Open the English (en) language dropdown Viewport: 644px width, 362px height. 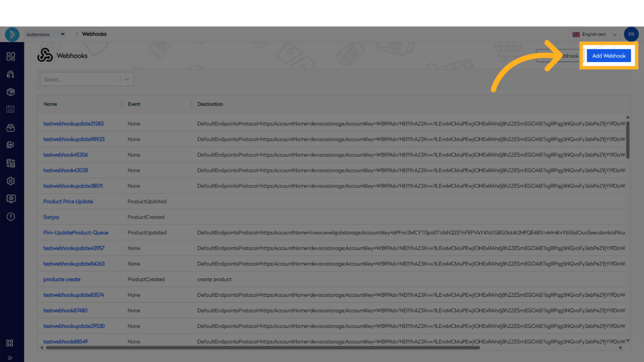595,35
